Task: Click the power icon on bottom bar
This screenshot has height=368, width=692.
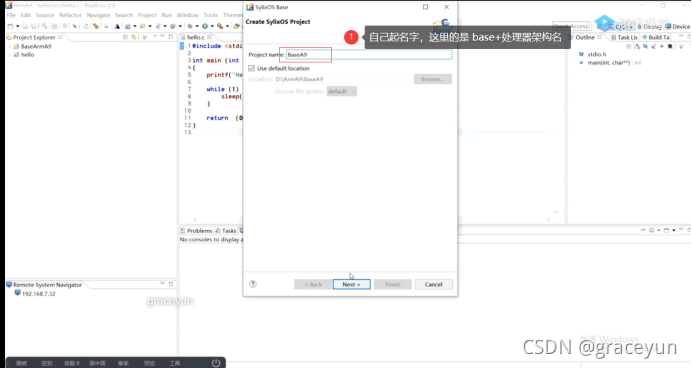Action: [216, 363]
